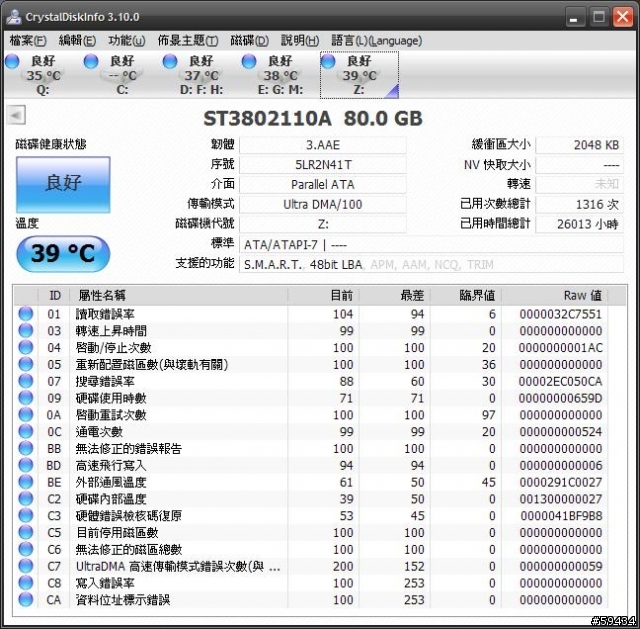This screenshot has width=640, height=629.
Task: Click the disk title ST3802110A 80.0 GB
Action: coord(313,119)
